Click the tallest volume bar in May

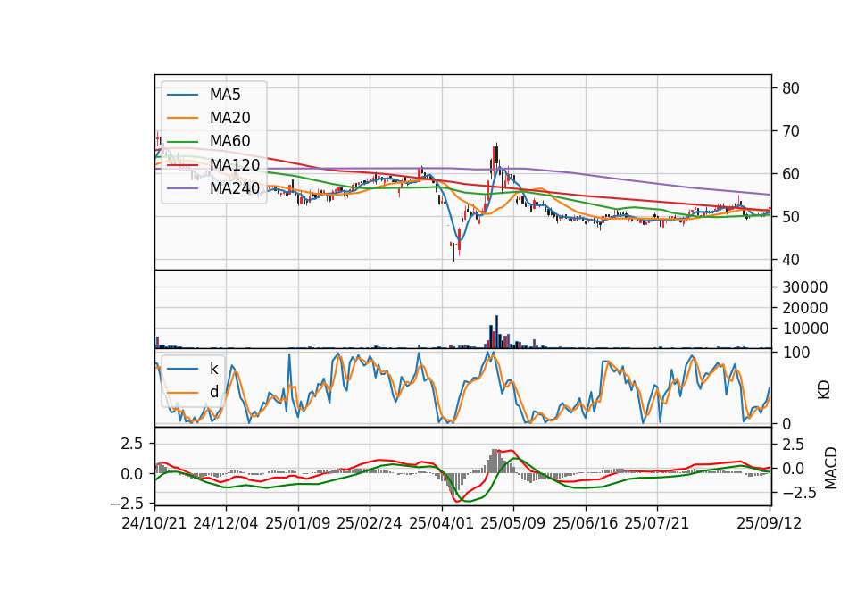coord(497,332)
